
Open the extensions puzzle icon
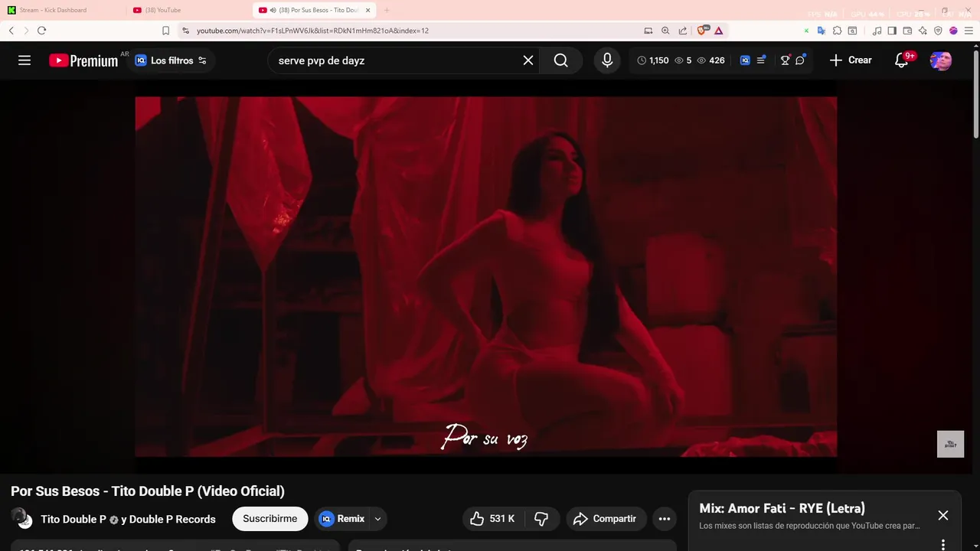[x=837, y=31]
